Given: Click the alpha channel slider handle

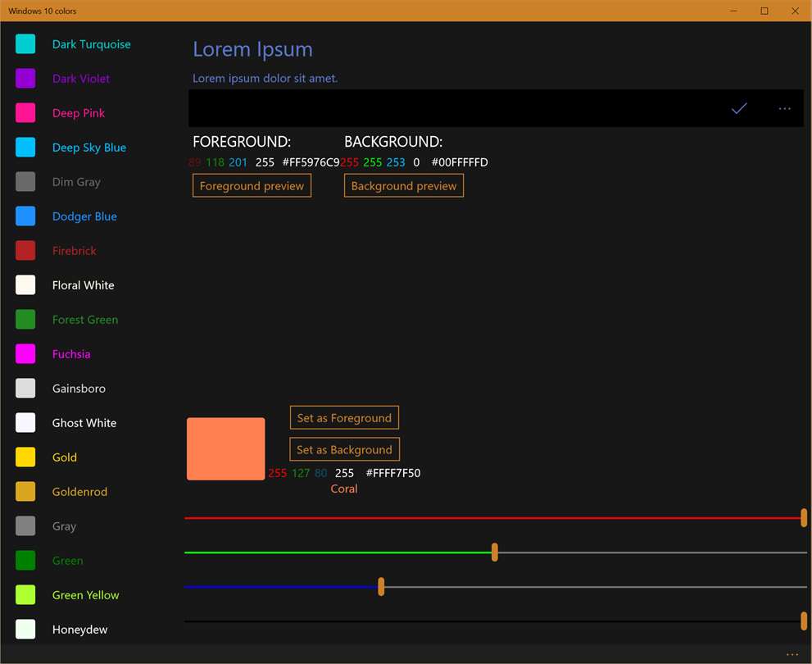Looking at the screenshot, I should pyautogui.click(x=804, y=621).
